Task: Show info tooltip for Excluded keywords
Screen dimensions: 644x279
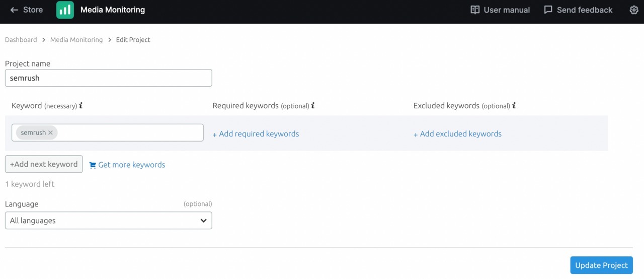Action: click(x=514, y=106)
